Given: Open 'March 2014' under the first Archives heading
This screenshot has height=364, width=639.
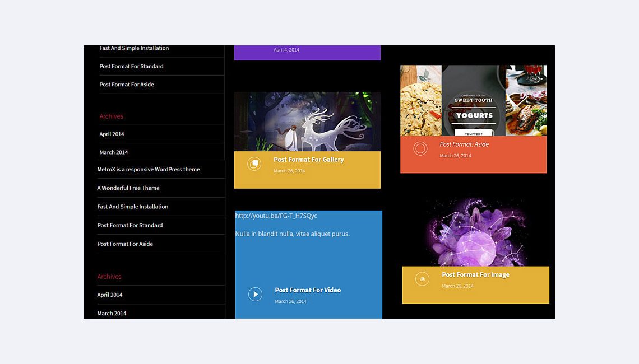Looking at the screenshot, I should [114, 152].
